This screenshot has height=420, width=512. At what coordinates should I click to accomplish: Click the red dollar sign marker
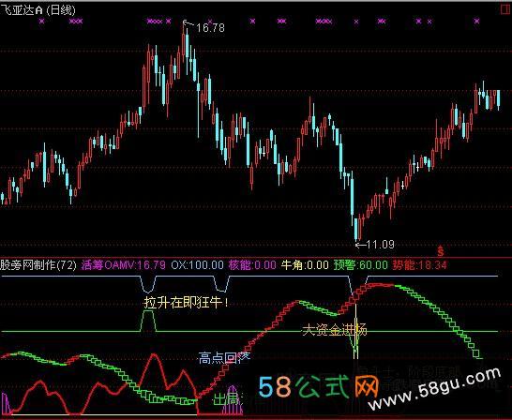coord(441,251)
